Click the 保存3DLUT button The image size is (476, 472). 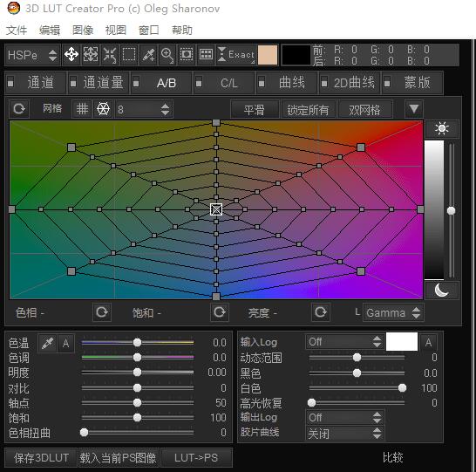(x=41, y=458)
